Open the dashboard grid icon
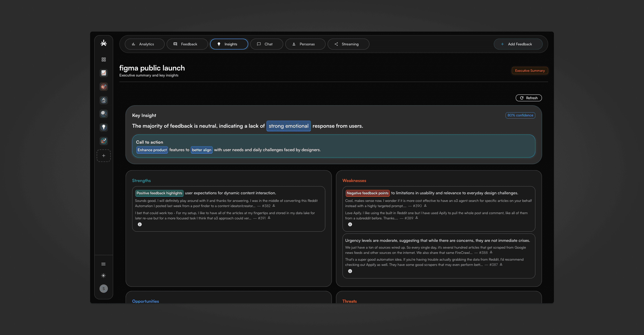This screenshot has width=644, height=335. 104,59
